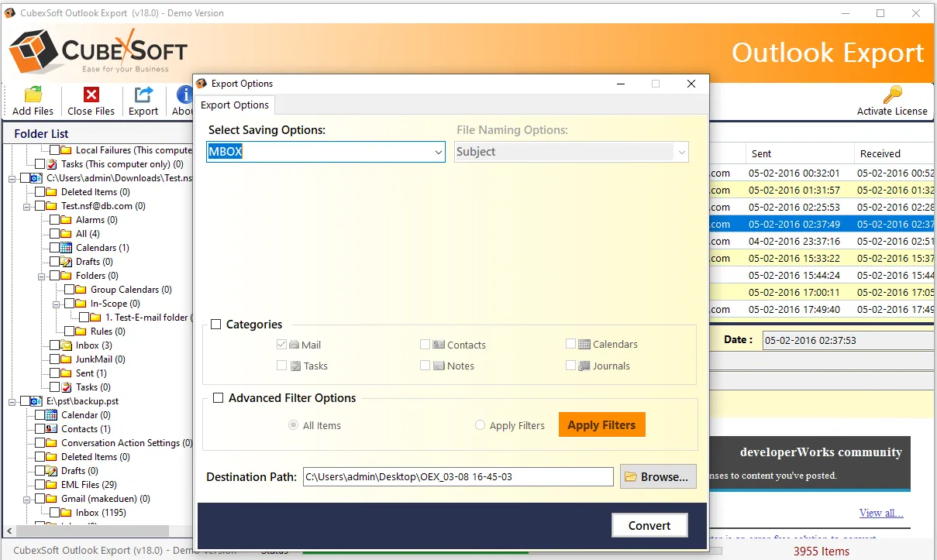The width and height of the screenshot is (937, 560).
Task: Open the View all... link
Action: (881, 513)
